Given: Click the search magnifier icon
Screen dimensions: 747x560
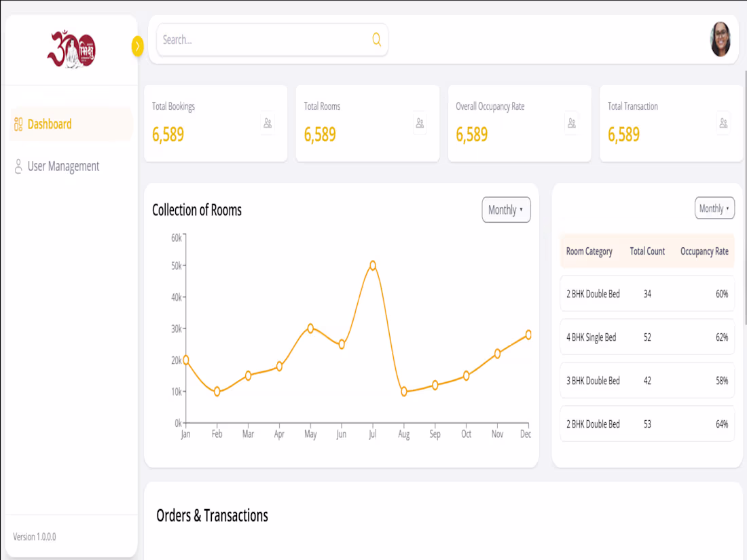Looking at the screenshot, I should tap(376, 40).
